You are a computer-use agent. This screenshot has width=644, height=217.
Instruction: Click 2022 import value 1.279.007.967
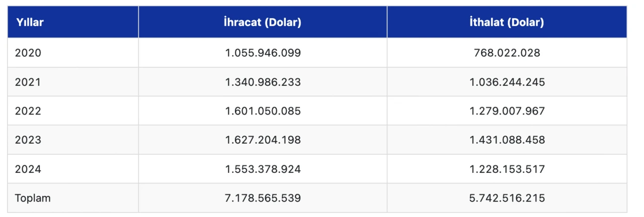(507, 111)
